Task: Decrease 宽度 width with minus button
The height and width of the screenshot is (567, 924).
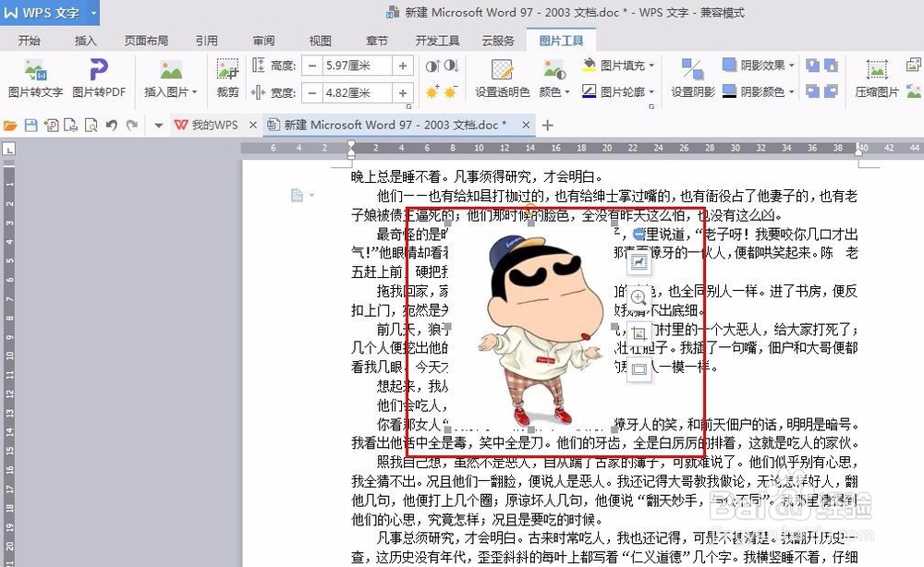Action: [x=312, y=92]
